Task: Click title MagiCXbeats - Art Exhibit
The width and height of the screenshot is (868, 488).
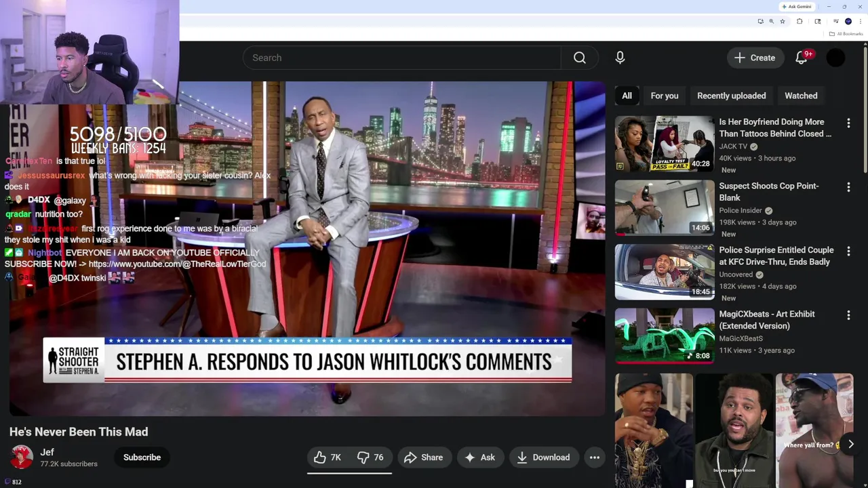Action: coord(767,320)
